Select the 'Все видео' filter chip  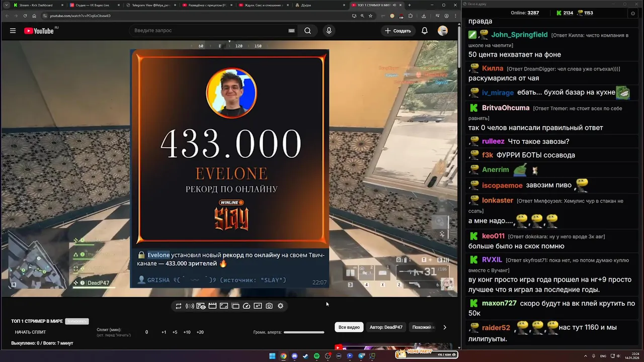(x=349, y=327)
